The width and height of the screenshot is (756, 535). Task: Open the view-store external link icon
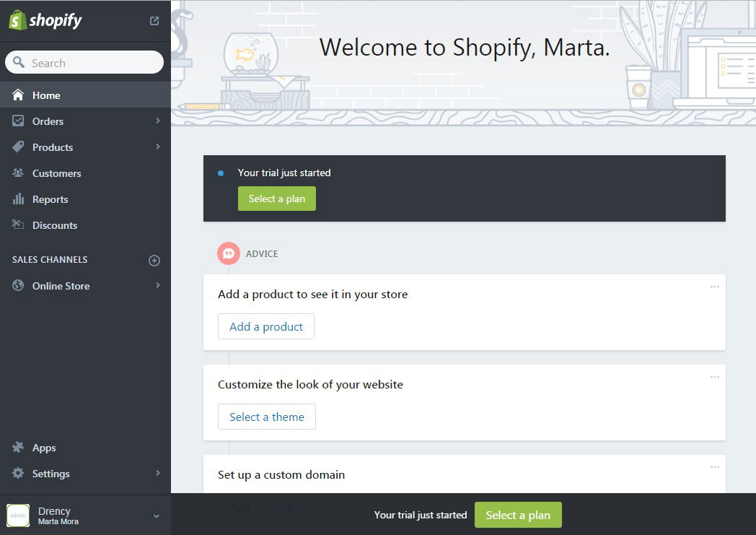pyautogui.click(x=154, y=21)
